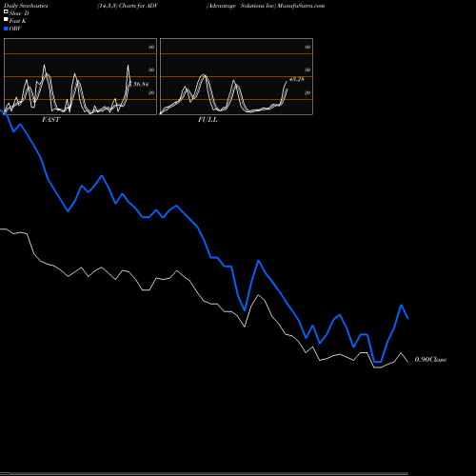Click the '0.90Close' price label
The height and width of the screenshot is (476, 476).
pyautogui.click(x=430, y=360)
